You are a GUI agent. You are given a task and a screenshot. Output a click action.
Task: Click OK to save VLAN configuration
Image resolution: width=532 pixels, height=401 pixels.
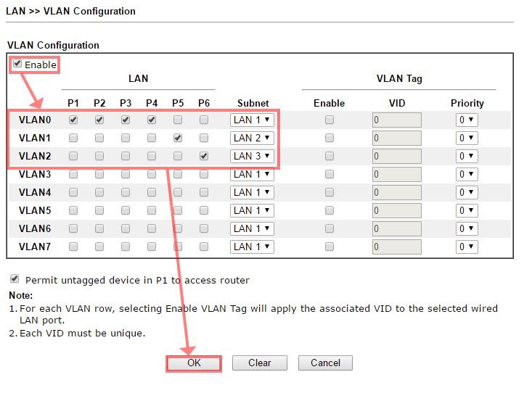tap(194, 363)
